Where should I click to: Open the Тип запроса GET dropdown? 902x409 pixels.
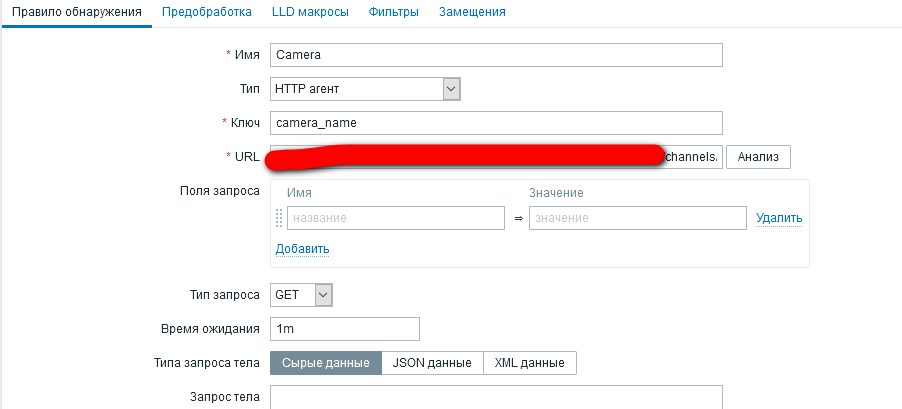click(x=301, y=295)
